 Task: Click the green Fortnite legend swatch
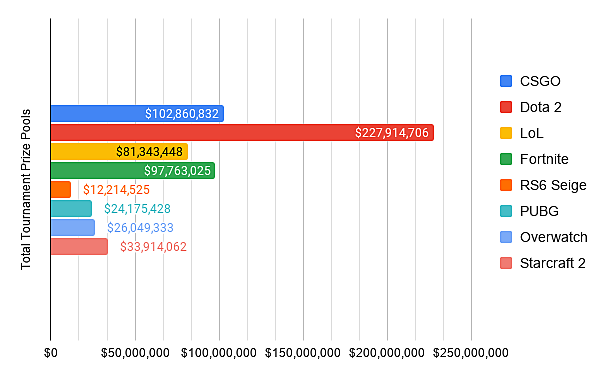tap(506, 159)
